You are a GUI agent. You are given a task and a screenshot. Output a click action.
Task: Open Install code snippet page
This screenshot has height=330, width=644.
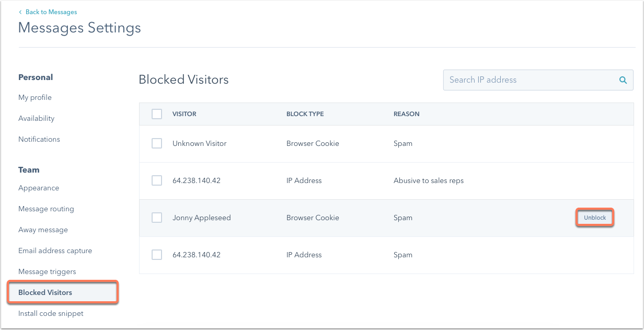coord(51,313)
